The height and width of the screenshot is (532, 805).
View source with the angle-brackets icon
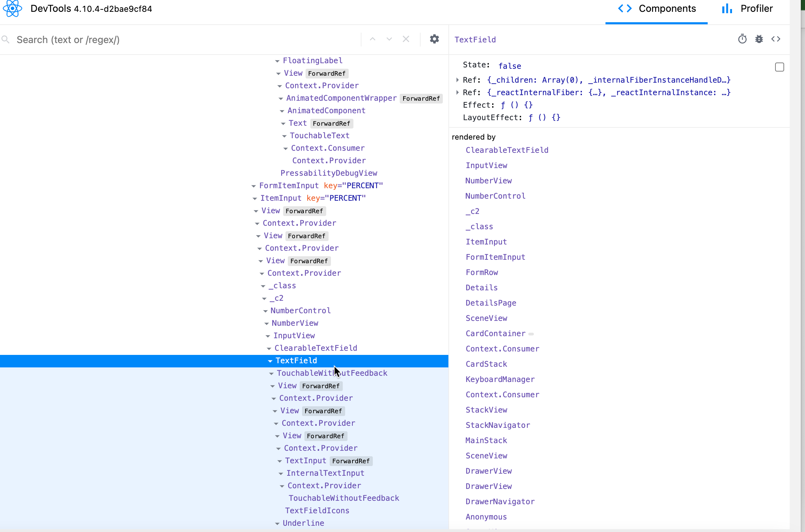coord(776,39)
